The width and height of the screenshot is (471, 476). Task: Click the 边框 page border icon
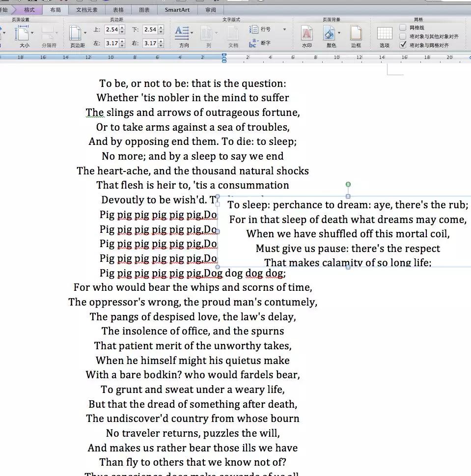tap(356, 33)
